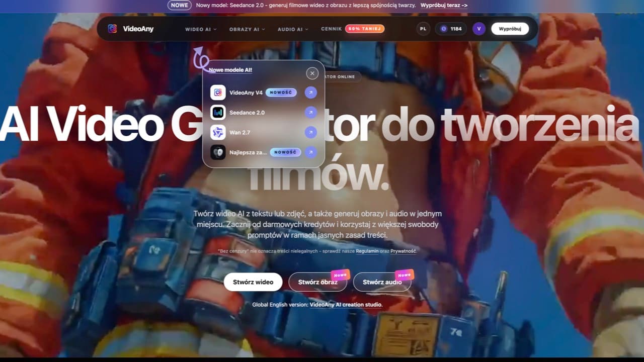
Task: Click the Wypróbuj button in navbar
Action: [x=510, y=29]
